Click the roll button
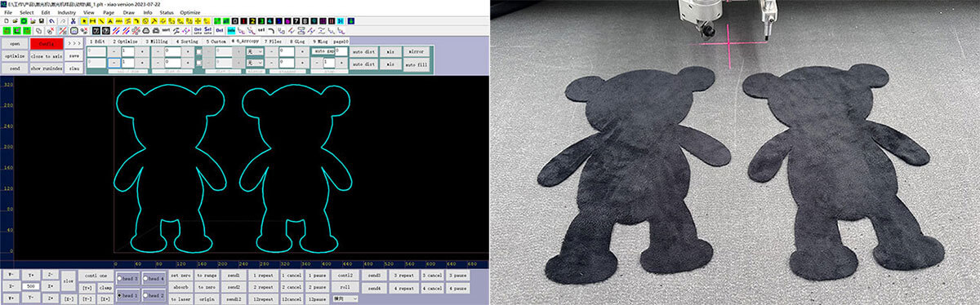Screen dimensions: 980x305 tap(345, 287)
